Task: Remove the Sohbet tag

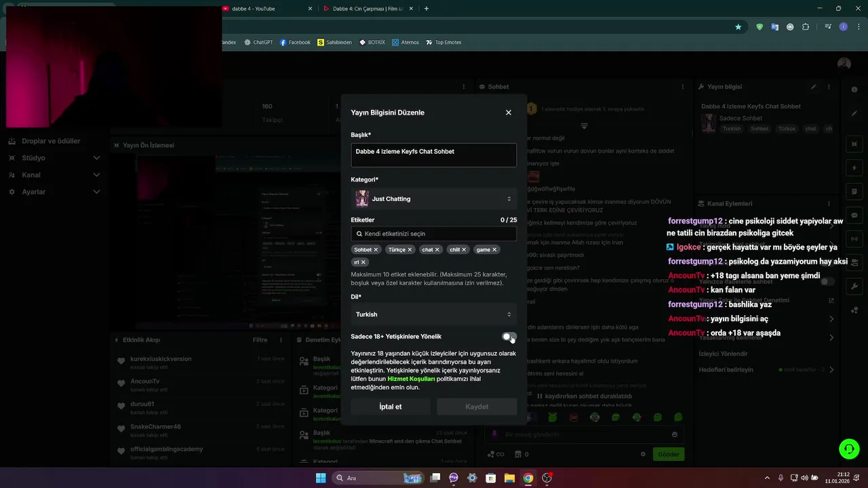Action: (376, 249)
